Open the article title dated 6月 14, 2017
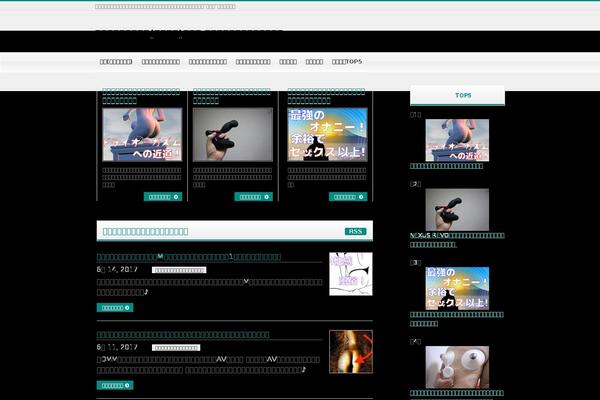This screenshot has height=400, width=600. click(x=189, y=256)
